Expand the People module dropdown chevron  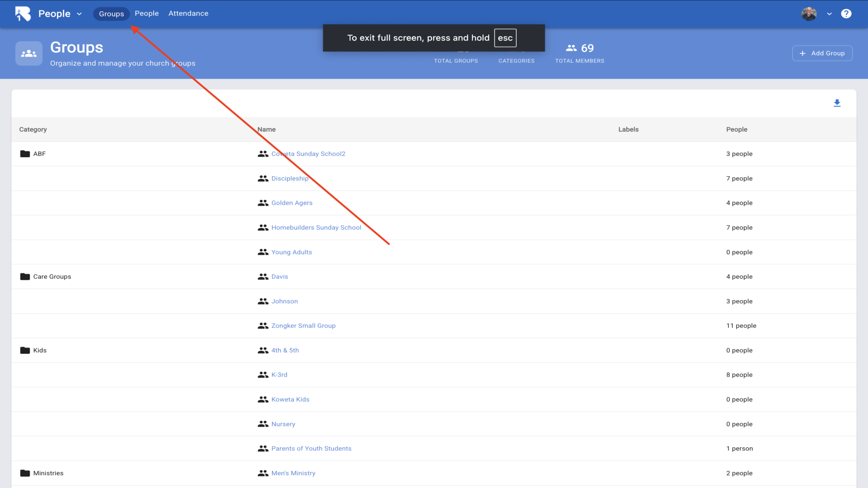[x=80, y=14]
